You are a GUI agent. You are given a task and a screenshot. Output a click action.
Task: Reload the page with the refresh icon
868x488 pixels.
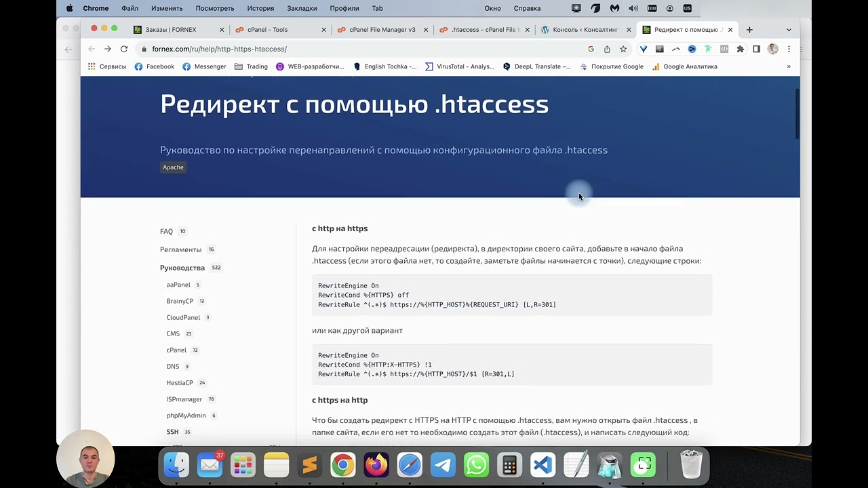pos(124,49)
